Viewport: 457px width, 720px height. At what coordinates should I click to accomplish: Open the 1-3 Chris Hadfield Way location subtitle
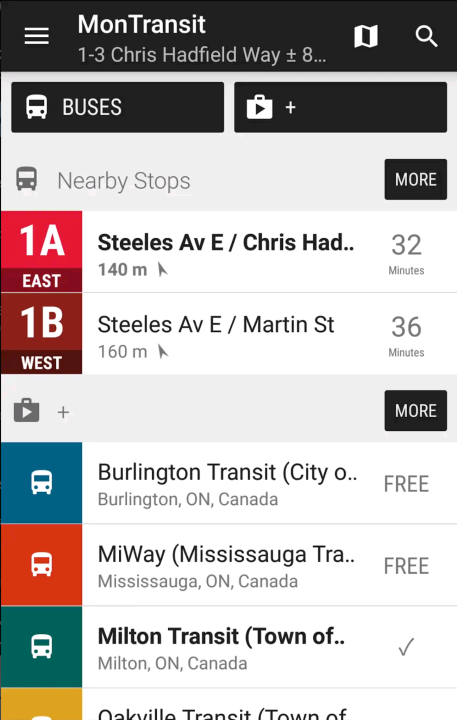tap(202, 55)
